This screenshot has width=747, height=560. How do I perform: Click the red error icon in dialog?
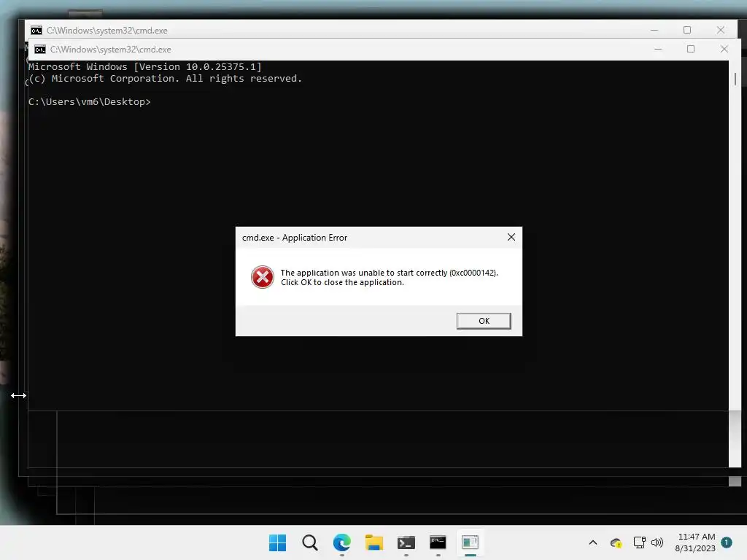click(263, 277)
